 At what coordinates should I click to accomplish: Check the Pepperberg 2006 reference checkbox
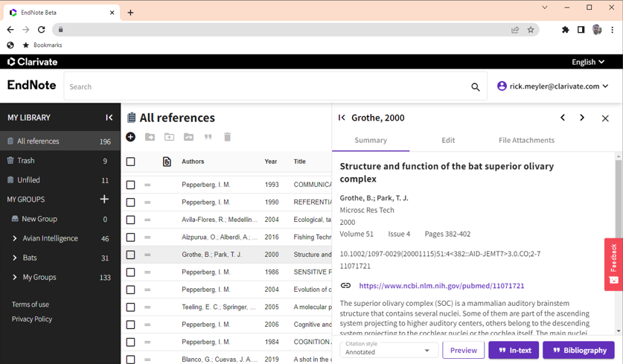130,325
